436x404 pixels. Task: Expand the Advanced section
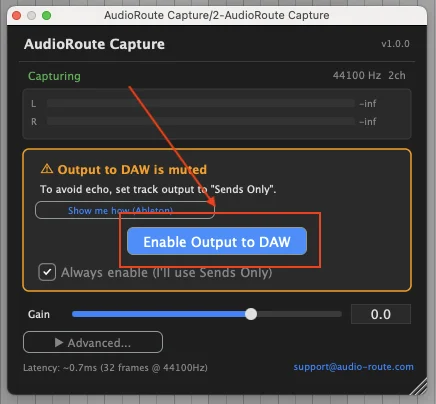pyautogui.click(x=93, y=342)
